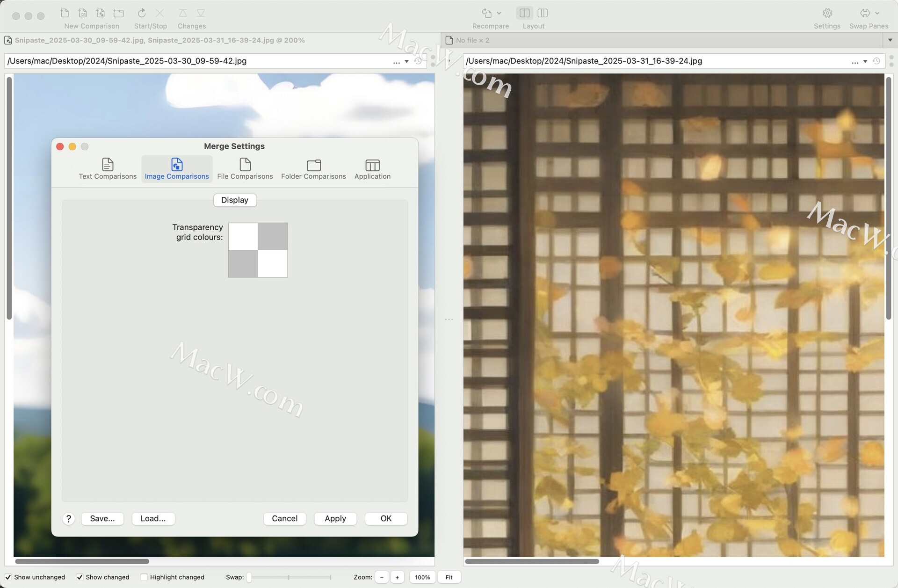This screenshot has height=588, width=898.
Task: Open the Display section popup
Action: point(235,200)
